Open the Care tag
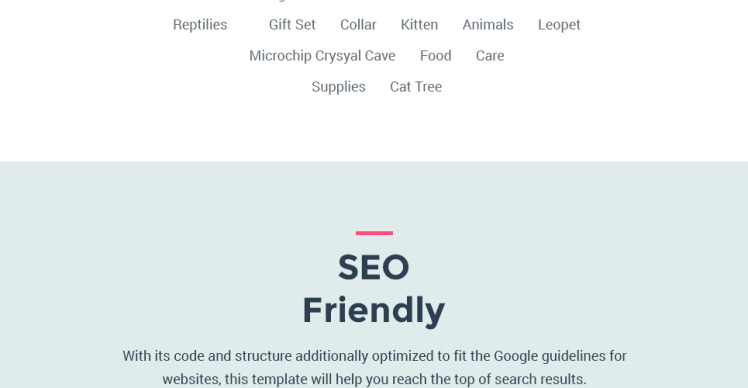 (x=490, y=56)
